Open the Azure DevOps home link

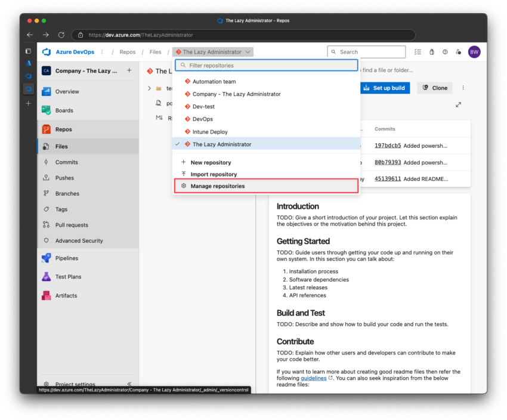[x=75, y=52]
